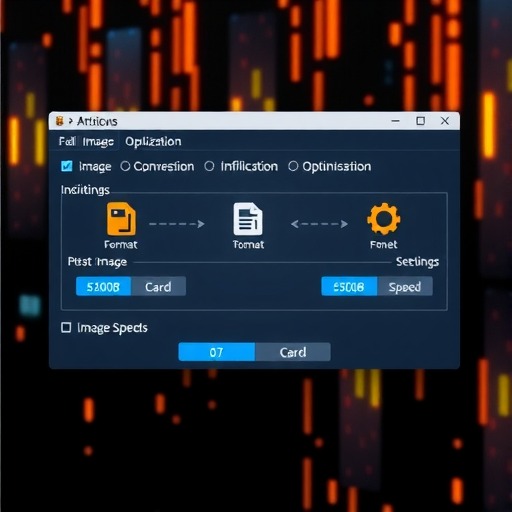Click the right-pointing dashed arrow
This screenshot has height=512, width=512.
click(177, 224)
